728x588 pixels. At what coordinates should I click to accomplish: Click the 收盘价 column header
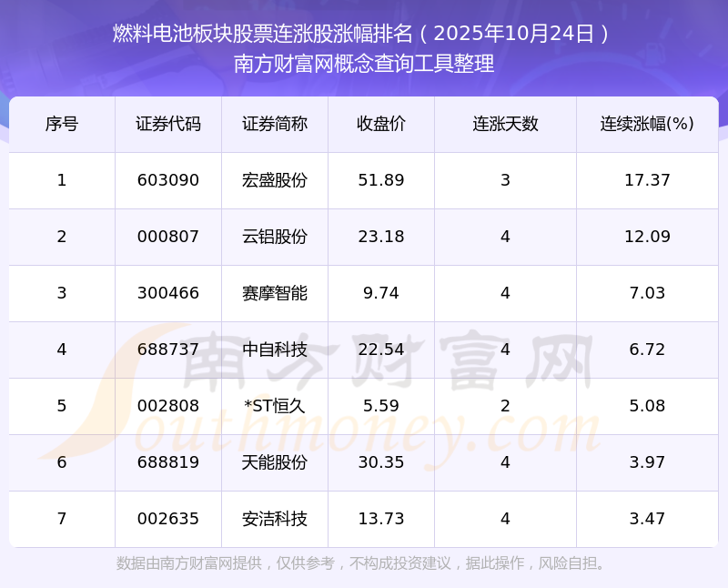tap(380, 124)
